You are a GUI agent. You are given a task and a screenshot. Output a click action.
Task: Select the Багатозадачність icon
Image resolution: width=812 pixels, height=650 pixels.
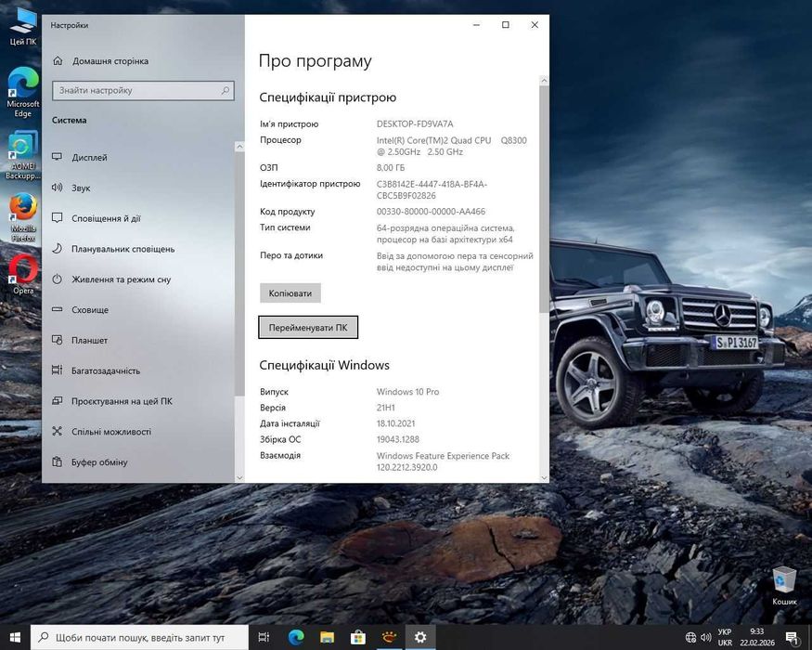57,370
